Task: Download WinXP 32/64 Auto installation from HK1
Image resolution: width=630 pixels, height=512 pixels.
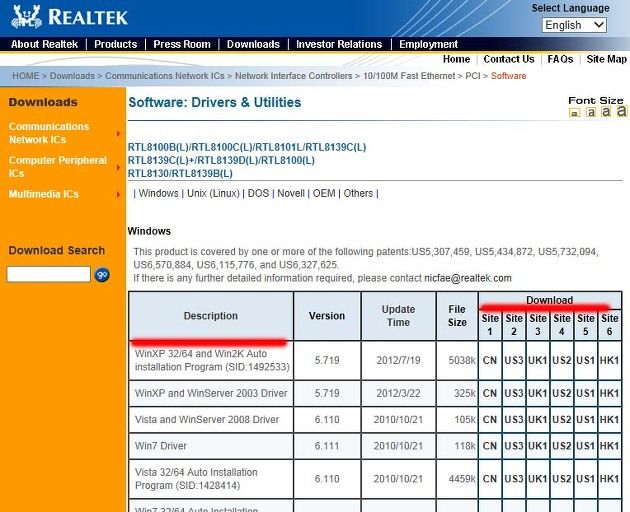Action: [x=610, y=360]
